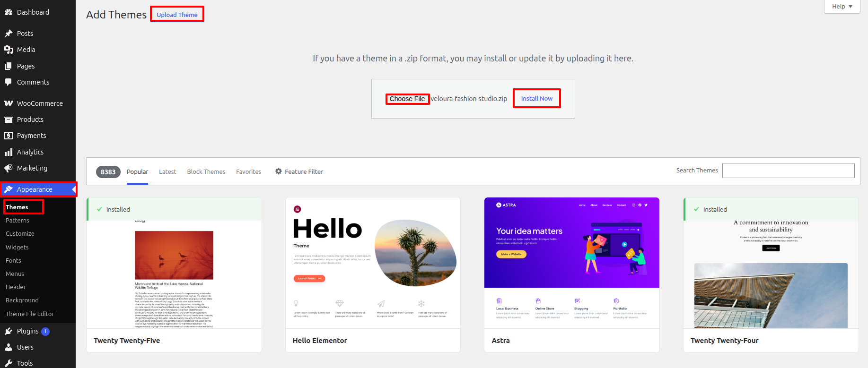Viewport: 868px width, 368px height.
Task: Click the Posts pushpin icon
Action: (x=9, y=34)
